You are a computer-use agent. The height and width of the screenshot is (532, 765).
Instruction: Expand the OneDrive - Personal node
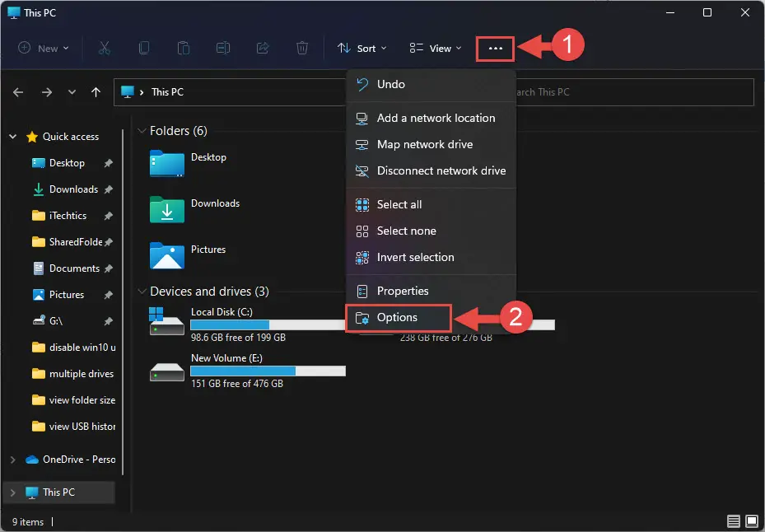(13, 460)
